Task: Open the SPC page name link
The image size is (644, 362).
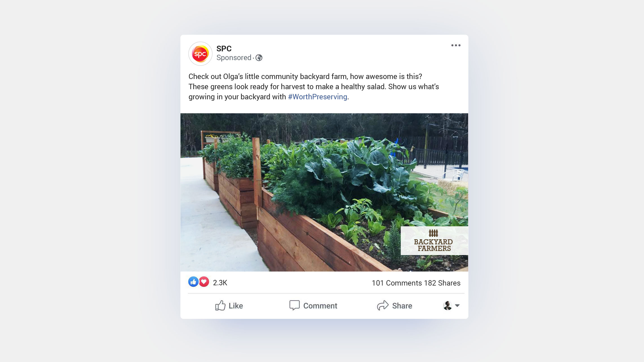Action: coord(224,49)
